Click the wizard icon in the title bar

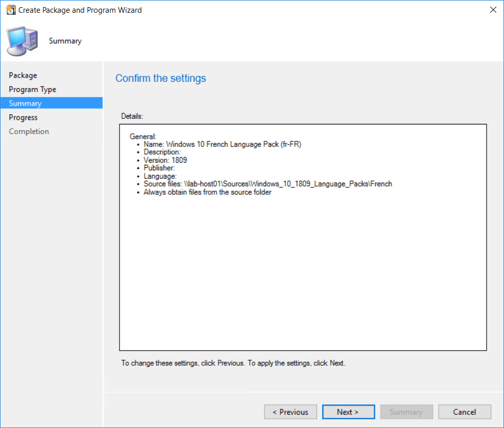coord(10,10)
